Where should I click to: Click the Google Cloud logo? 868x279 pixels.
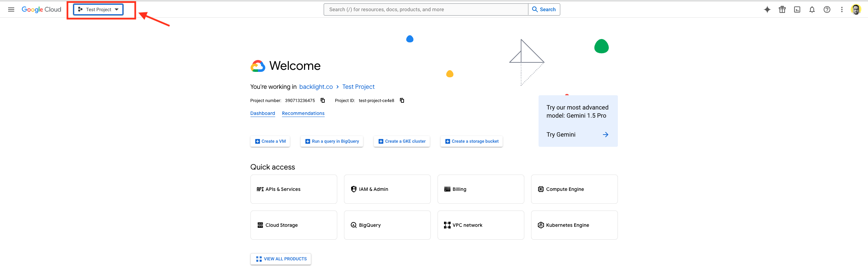coord(41,9)
